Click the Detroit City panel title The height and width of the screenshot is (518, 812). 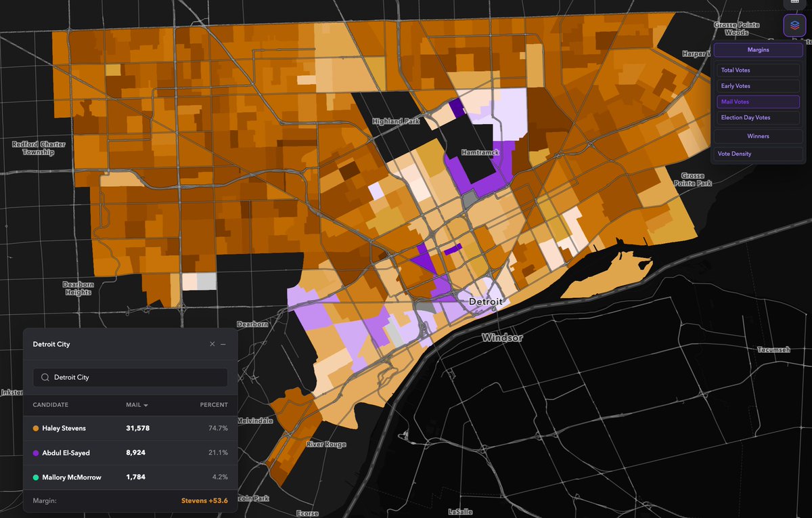tap(51, 344)
